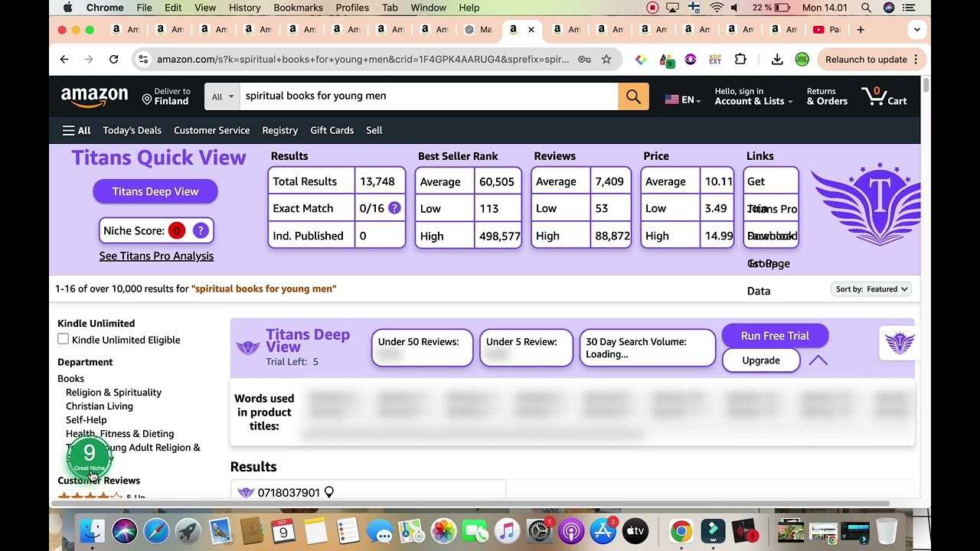Click the KDP EXT extension icon
This screenshot has height=551, width=980.
coord(715,60)
